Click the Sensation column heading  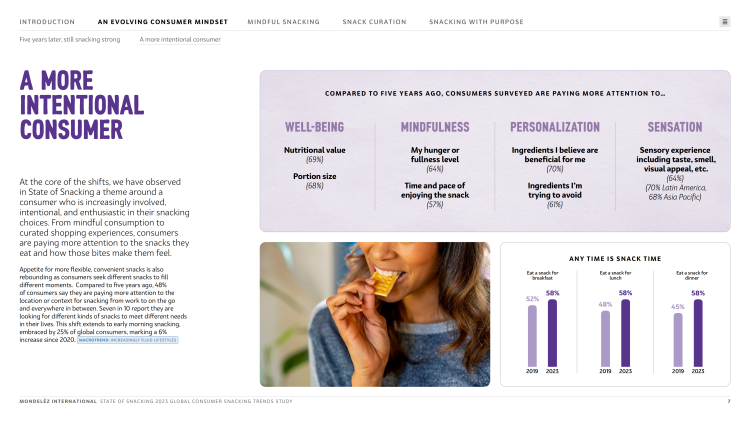click(x=675, y=128)
